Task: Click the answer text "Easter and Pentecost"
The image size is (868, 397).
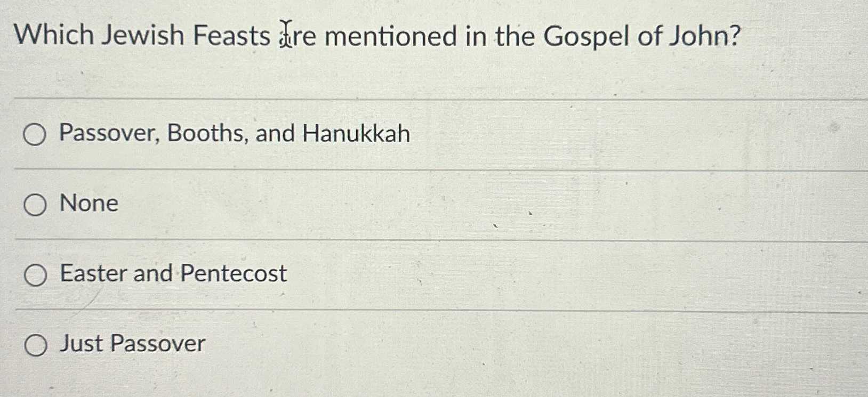Action: (173, 274)
